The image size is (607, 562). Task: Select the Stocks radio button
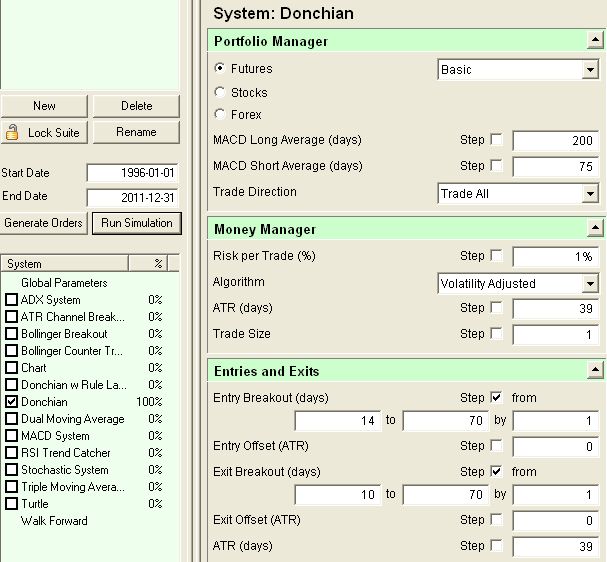(220, 92)
